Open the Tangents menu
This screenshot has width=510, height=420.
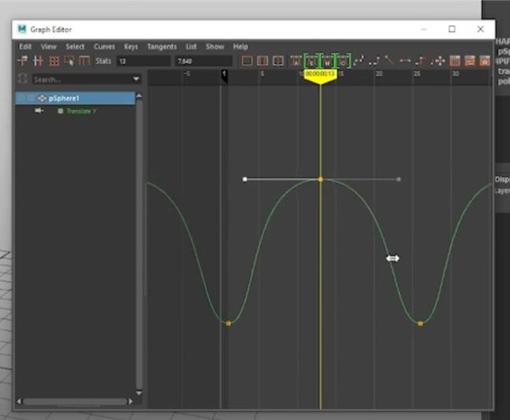(x=162, y=46)
